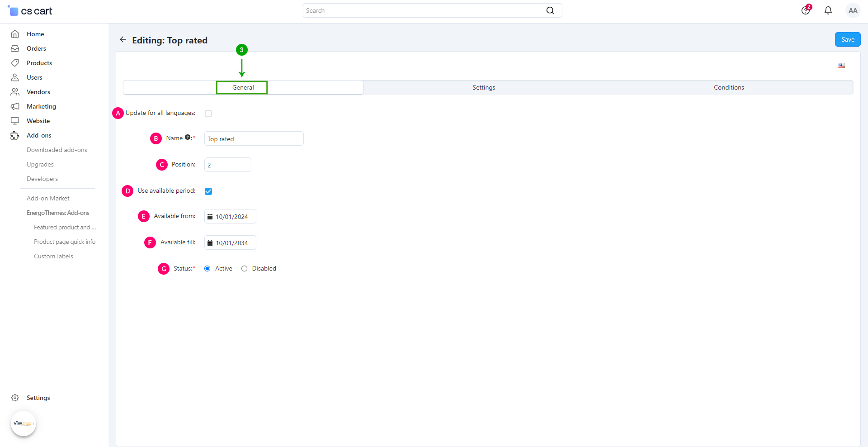Image resolution: width=868 pixels, height=447 pixels.
Task: Click the back arrow beside Editing title
Action: (123, 40)
